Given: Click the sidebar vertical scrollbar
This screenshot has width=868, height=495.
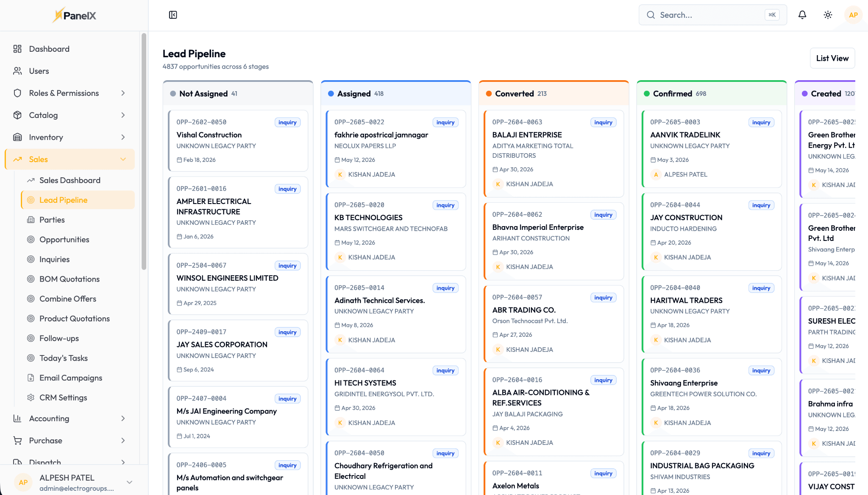Looking at the screenshot, I should click(144, 151).
